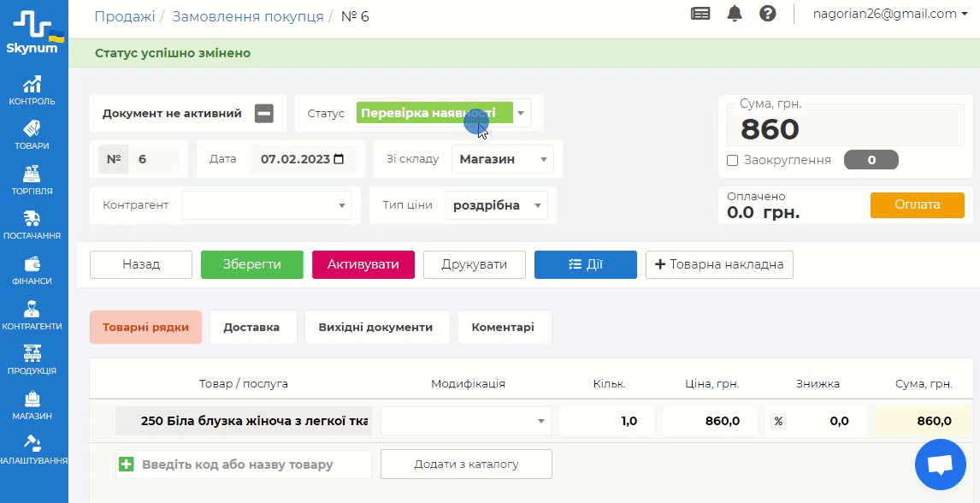The height and width of the screenshot is (503, 980).
Task: Click the Товарна накладна button
Action: point(719,264)
